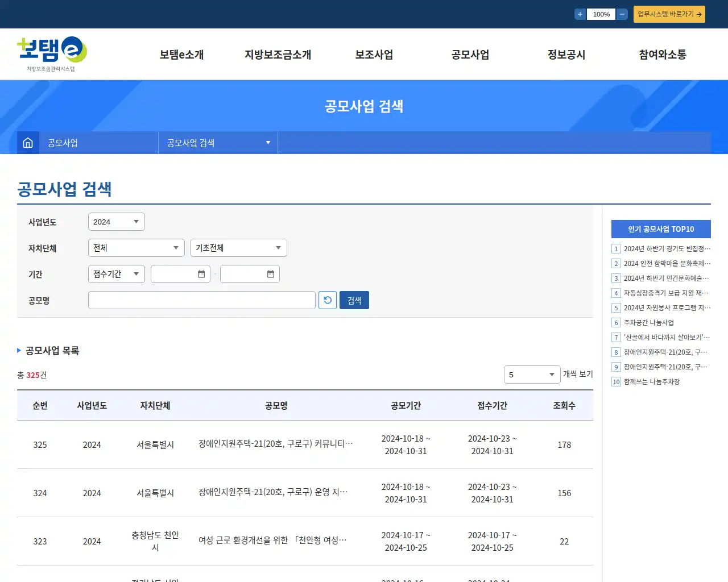Click the 자치단체 column header
The height and width of the screenshot is (582, 728).
pos(155,405)
